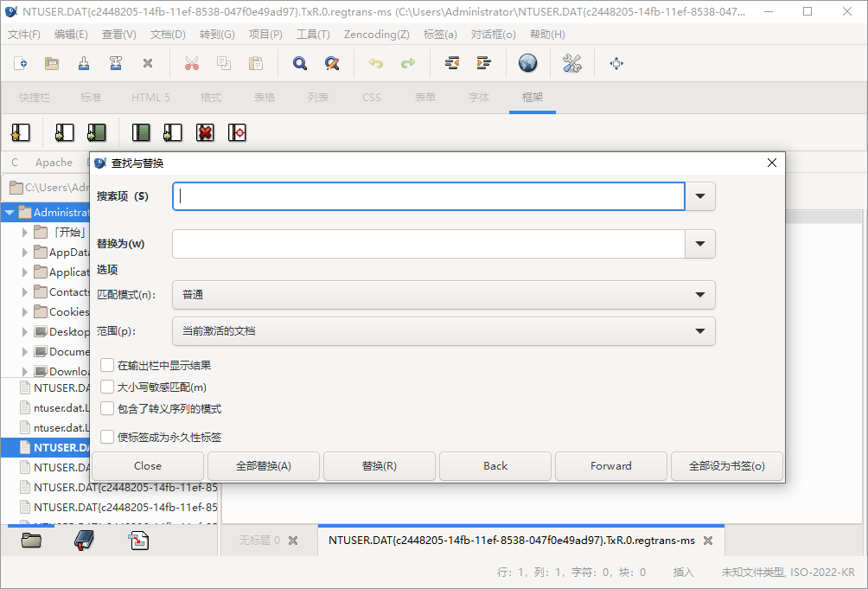Click the Cut scissors icon
The width and height of the screenshot is (868, 589).
[192, 63]
